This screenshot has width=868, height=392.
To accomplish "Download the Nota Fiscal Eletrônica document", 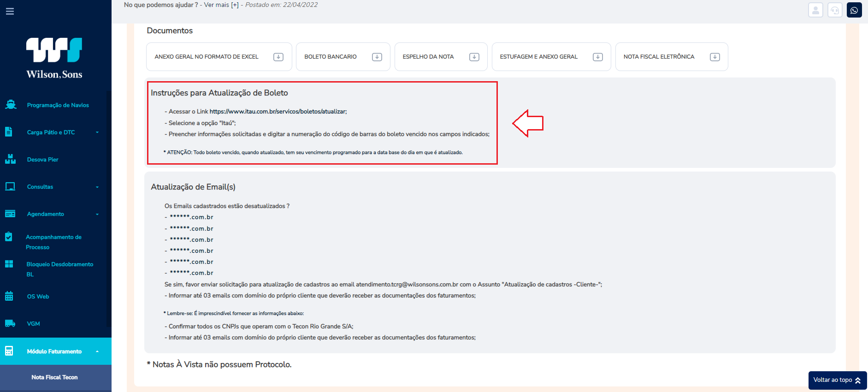I will tap(715, 57).
